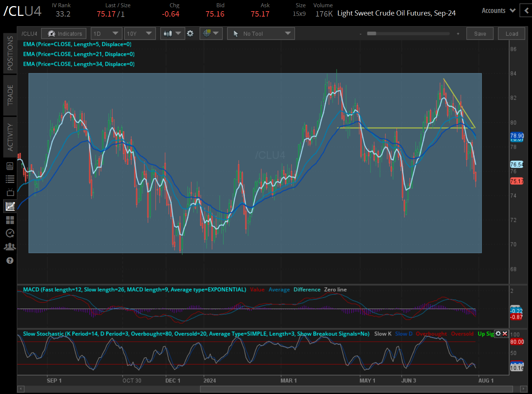Select the chart icon in left sidebar
Image resolution: width=532 pixels, height=394 pixels.
pos(10,206)
